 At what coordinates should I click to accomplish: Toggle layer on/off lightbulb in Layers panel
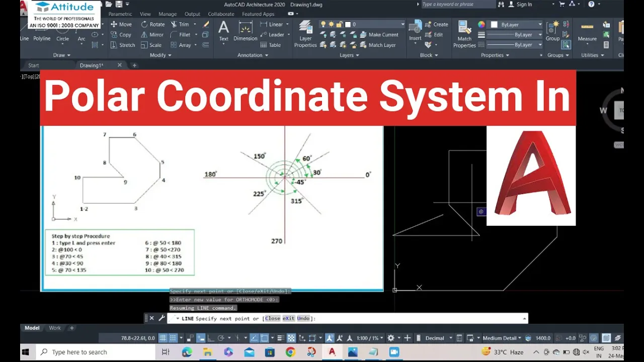click(324, 24)
